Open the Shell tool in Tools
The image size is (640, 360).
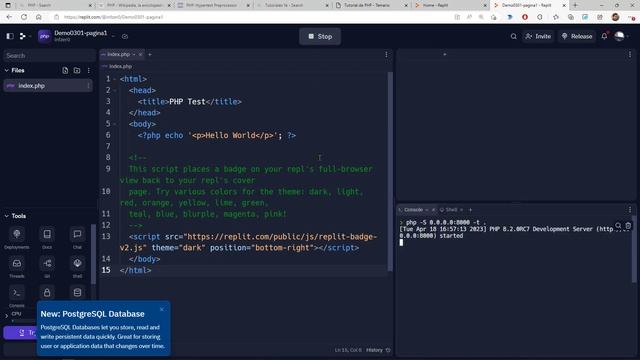[77, 267]
